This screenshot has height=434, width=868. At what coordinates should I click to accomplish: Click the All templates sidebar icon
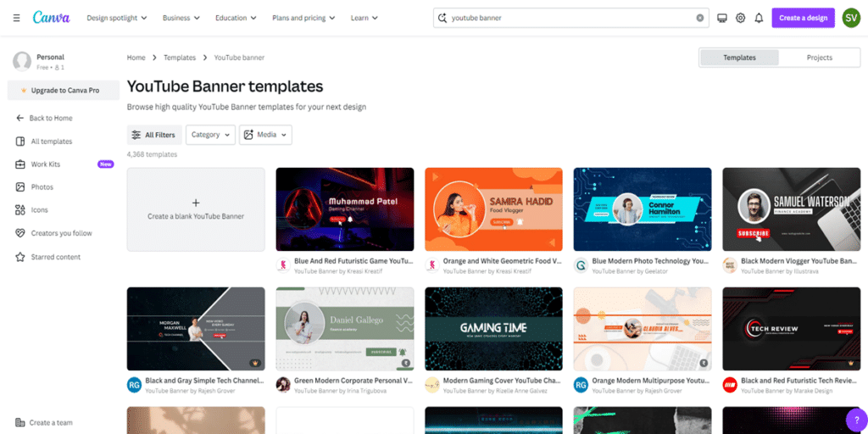tap(20, 142)
